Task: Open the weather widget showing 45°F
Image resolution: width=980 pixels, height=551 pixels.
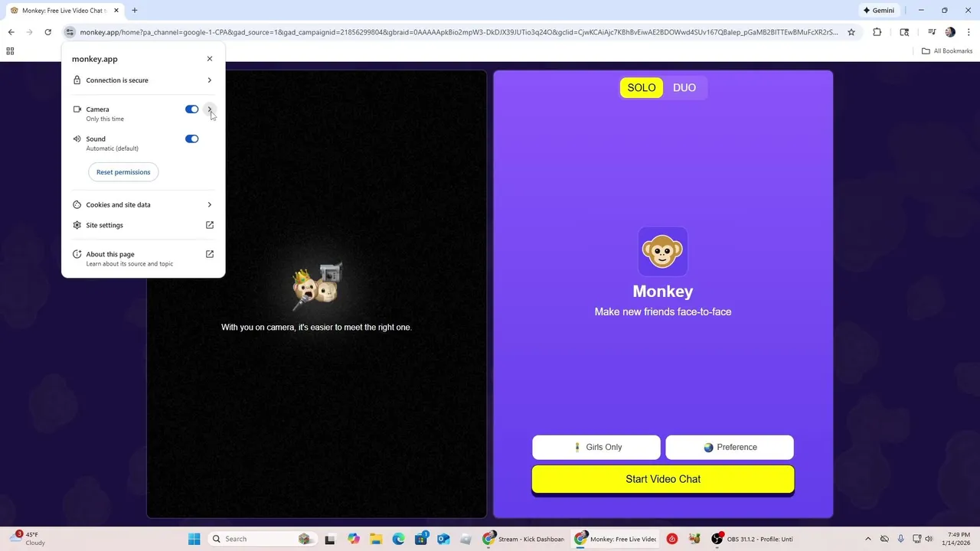Action: 27,539
